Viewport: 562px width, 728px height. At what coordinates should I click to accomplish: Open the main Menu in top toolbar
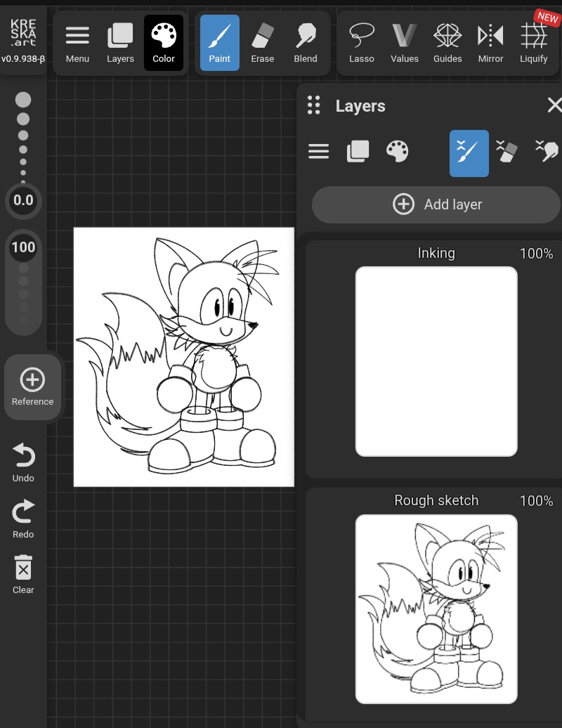point(77,43)
